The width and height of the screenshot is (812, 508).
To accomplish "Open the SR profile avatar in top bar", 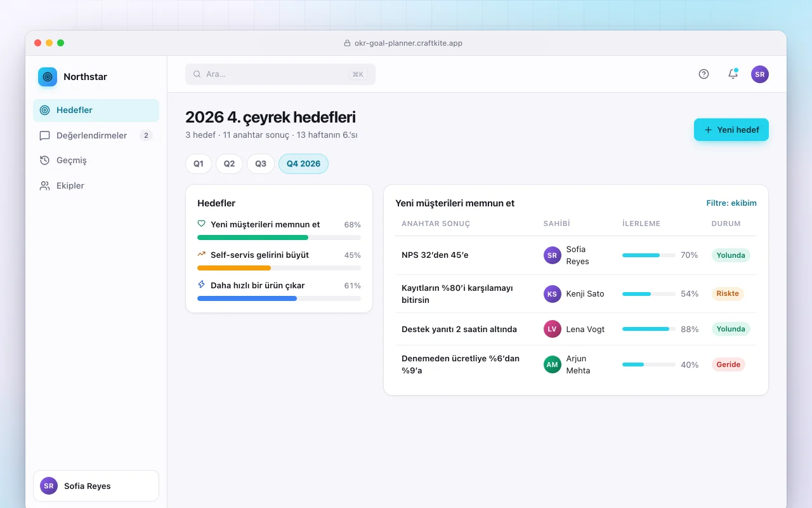I will (x=760, y=74).
